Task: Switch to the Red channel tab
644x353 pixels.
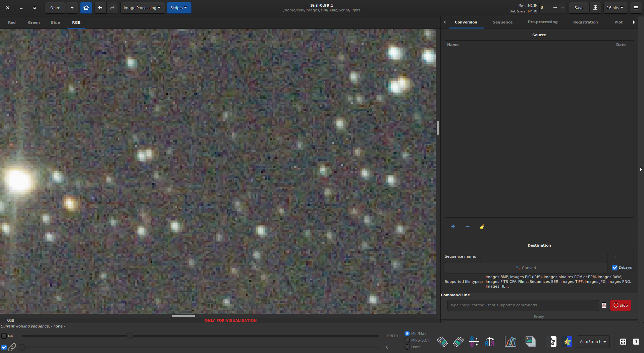Action: click(x=12, y=22)
